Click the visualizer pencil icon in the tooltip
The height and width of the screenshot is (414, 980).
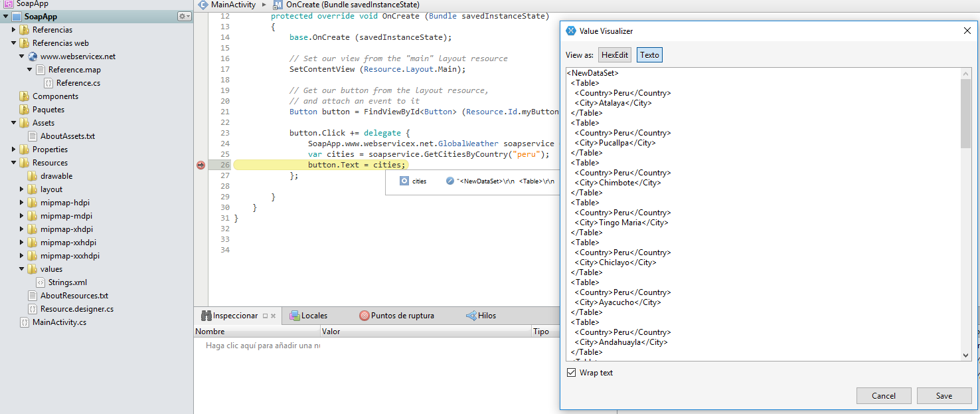pos(451,181)
